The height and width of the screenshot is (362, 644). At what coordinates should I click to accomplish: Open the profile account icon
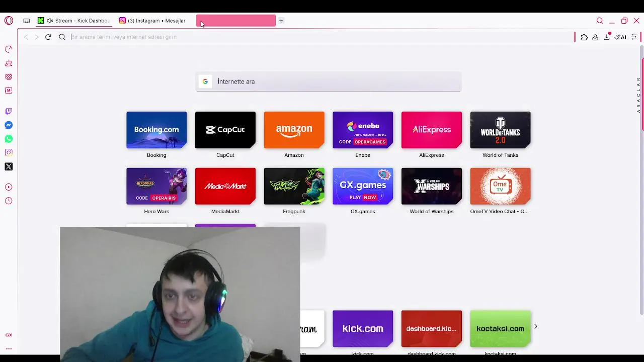tap(595, 37)
